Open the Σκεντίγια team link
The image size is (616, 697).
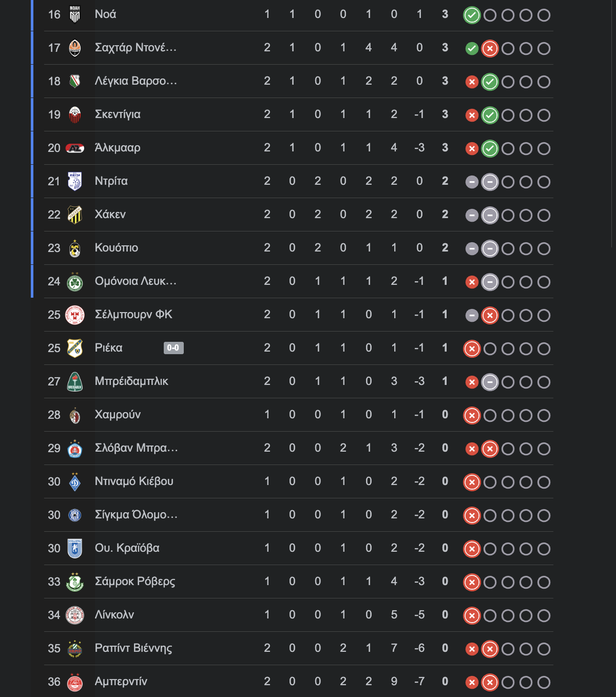point(118,114)
